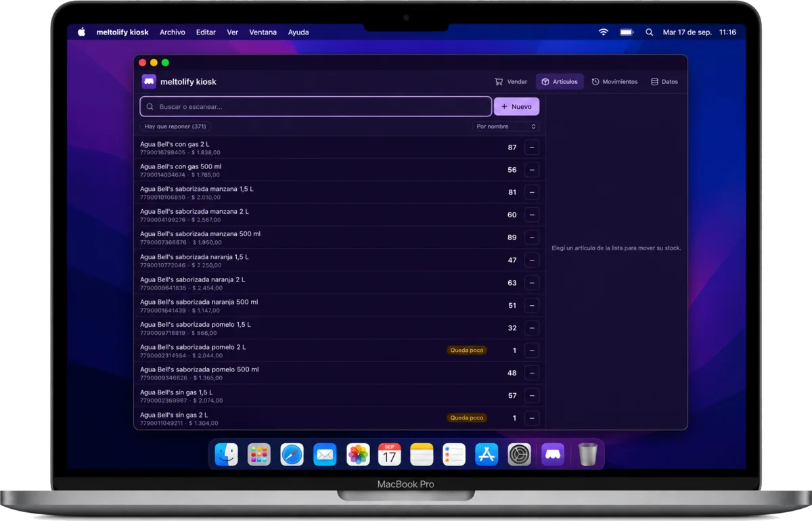Open Reminders from the dock
Viewport: 812px width, 521px height.
pos(454,455)
